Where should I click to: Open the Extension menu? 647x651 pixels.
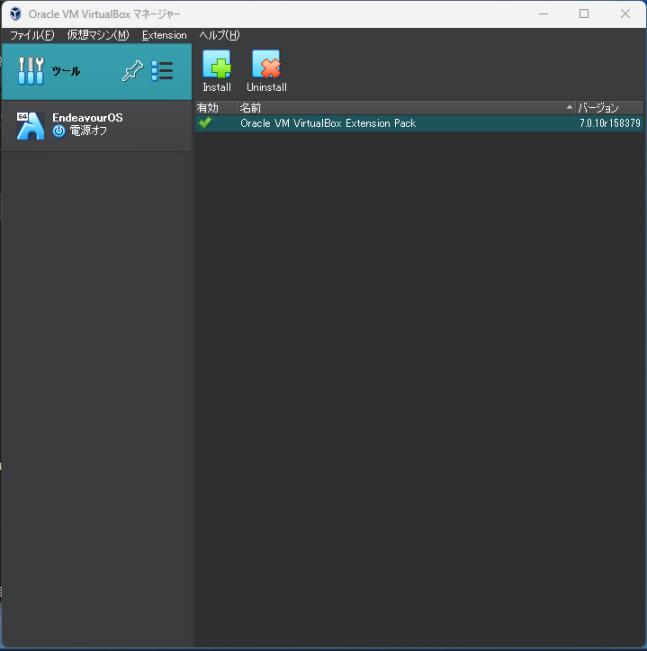[164, 35]
